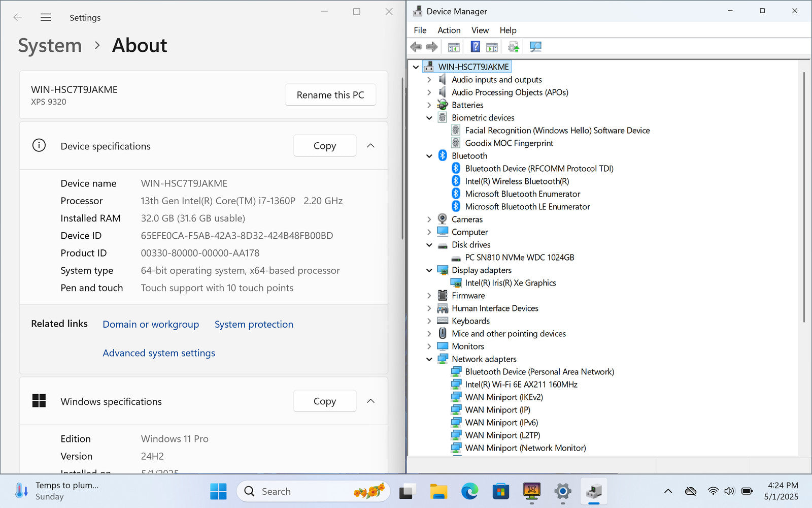
Task: Click the Back arrow in Device Manager toolbar
Action: coord(416,47)
